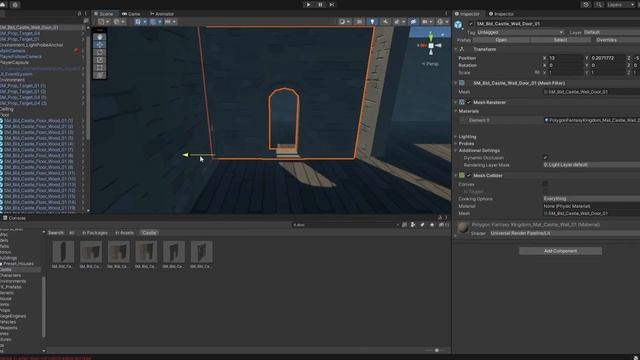
Task: Open the Gizmos dropdown icon
Action: coord(442,22)
